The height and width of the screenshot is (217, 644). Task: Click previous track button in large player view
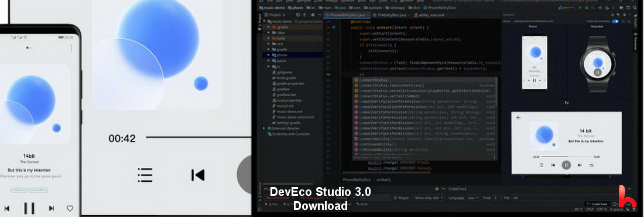click(x=197, y=175)
